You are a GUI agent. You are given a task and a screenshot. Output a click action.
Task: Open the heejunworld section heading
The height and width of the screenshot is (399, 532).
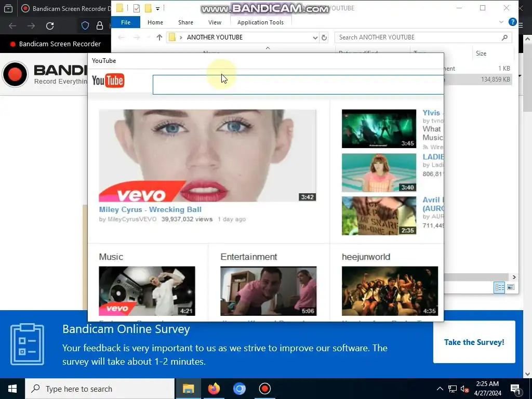point(366,257)
